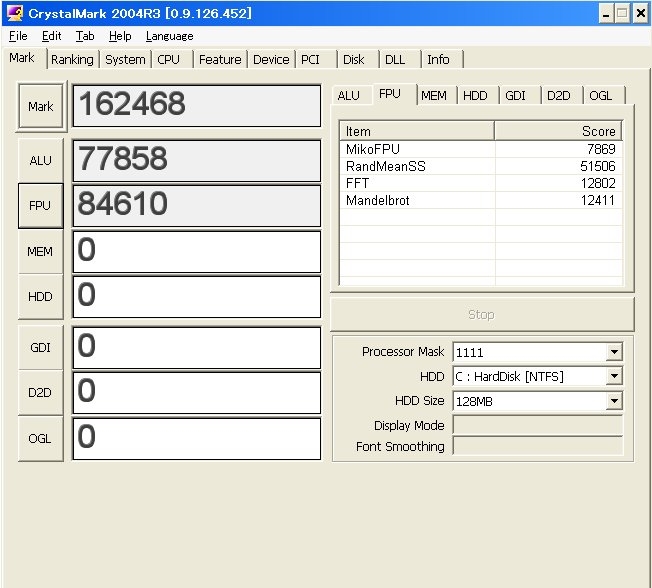Screen dimensions: 652x588
Task: Click the CrystalMark title bar app icon
Action: pyautogui.click(x=14, y=13)
